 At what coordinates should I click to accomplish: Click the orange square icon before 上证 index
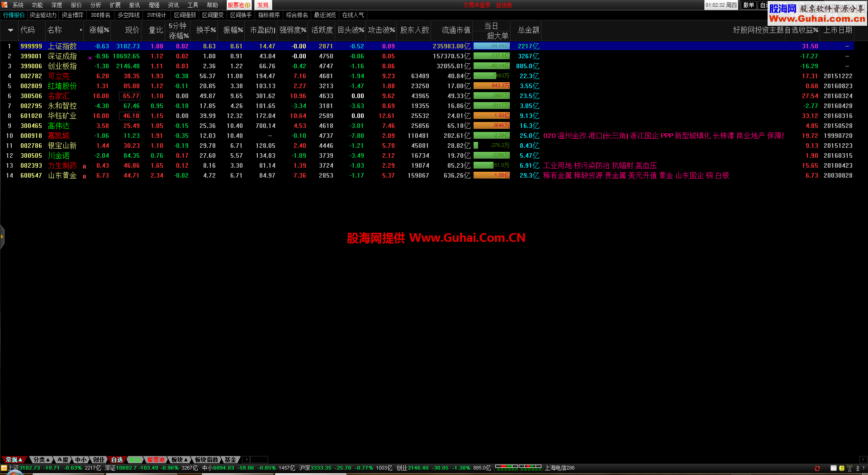coord(4,468)
